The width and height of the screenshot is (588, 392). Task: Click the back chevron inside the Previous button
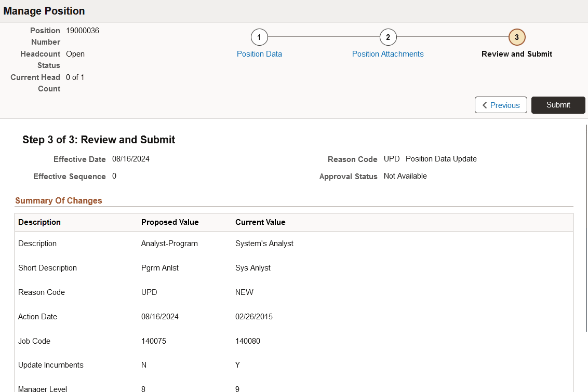(485, 105)
